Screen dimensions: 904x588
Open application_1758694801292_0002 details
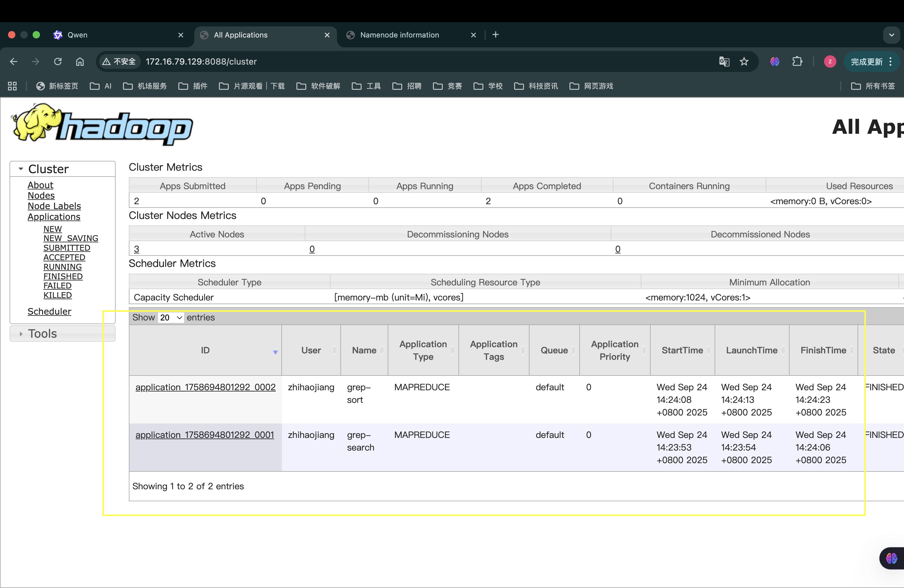point(205,387)
